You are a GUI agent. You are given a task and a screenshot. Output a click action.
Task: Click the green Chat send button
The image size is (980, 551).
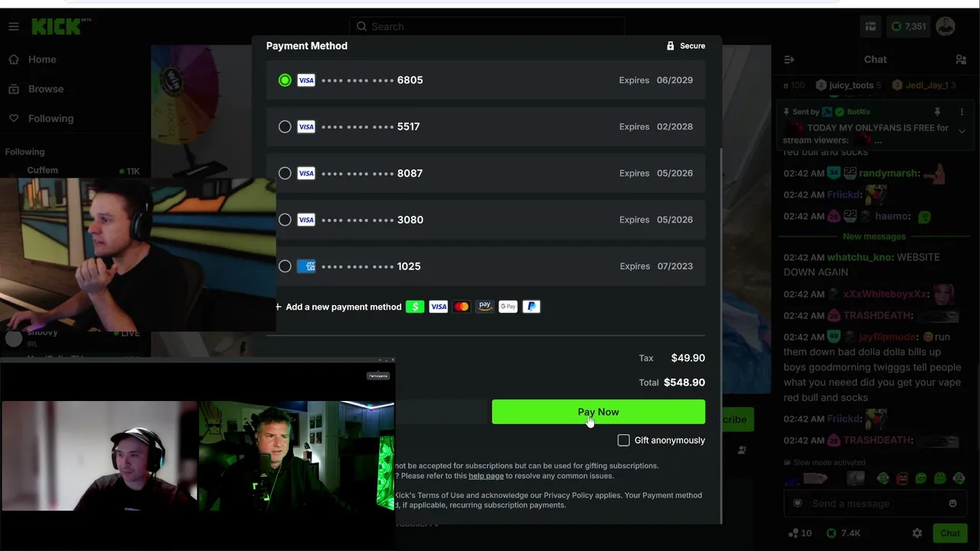click(x=950, y=533)
